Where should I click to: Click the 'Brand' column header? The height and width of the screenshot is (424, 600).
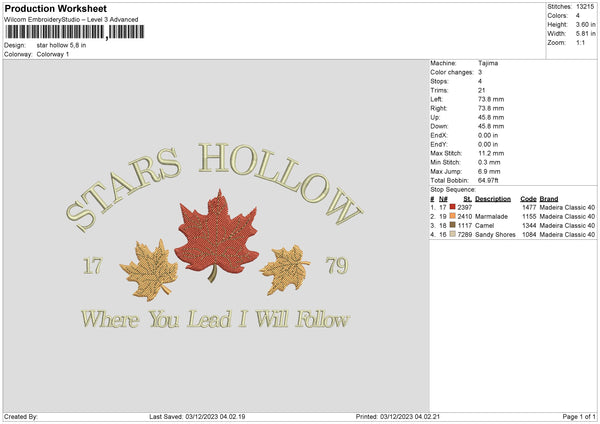click(x=549, y=199)
